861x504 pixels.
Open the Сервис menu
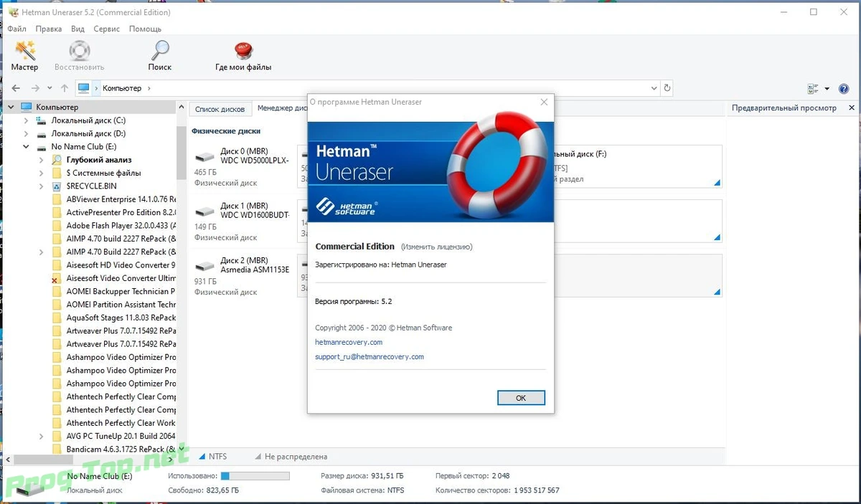click(x=107, y=29)
